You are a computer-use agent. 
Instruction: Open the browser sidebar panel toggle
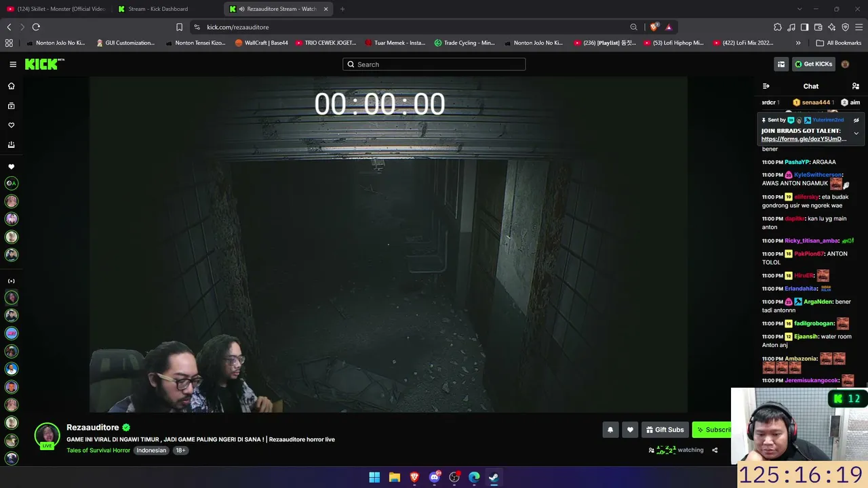pyautogui.click(x=804, y=27)
